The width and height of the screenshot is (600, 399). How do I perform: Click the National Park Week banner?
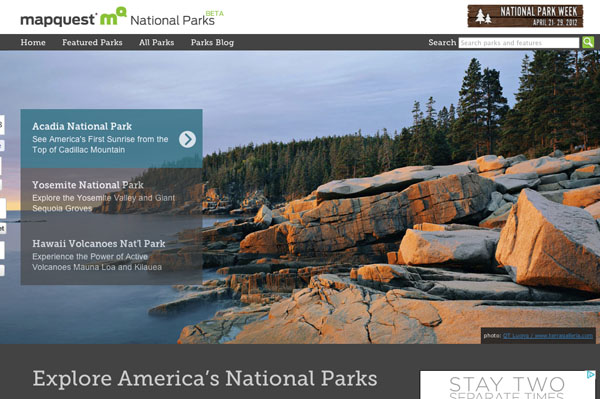(x=525, y=16)
